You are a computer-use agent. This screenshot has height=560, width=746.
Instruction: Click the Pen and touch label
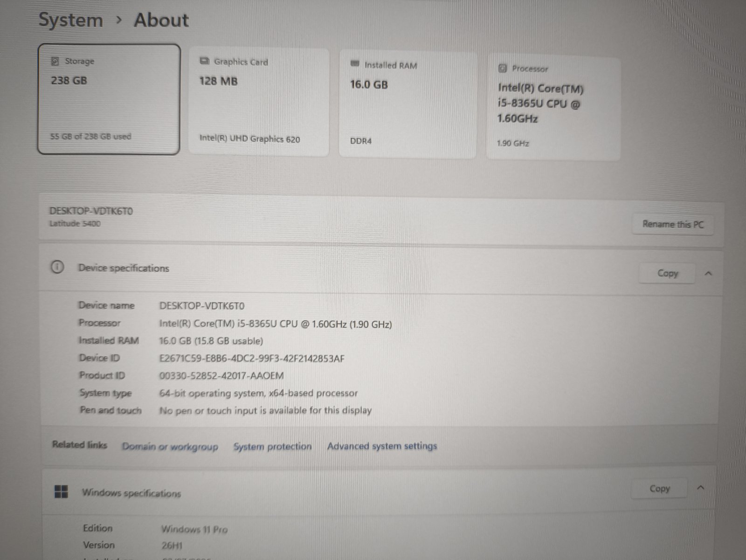pyautogui.click(x=111, y=410)
